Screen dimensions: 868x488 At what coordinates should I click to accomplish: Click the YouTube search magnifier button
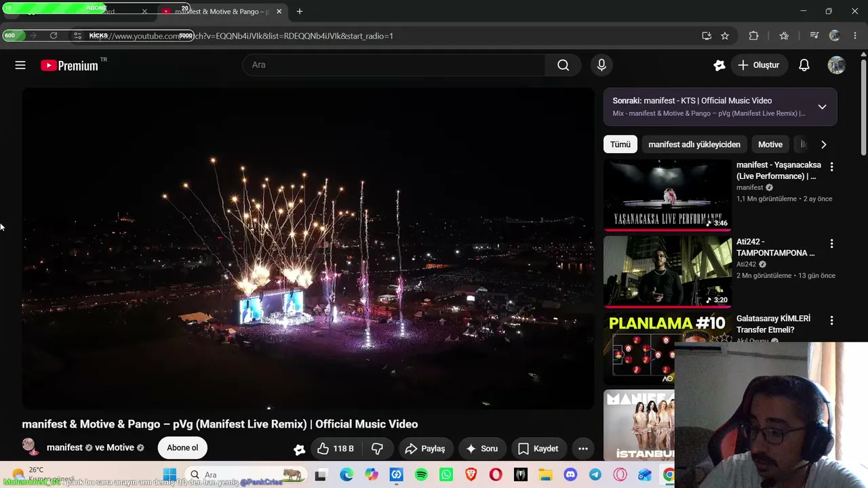pos(563,65)
